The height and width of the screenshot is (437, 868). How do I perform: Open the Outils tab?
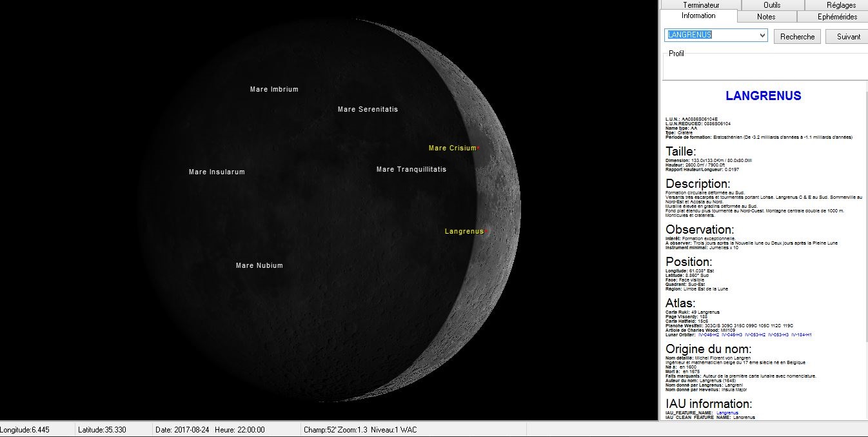point(772,5)
